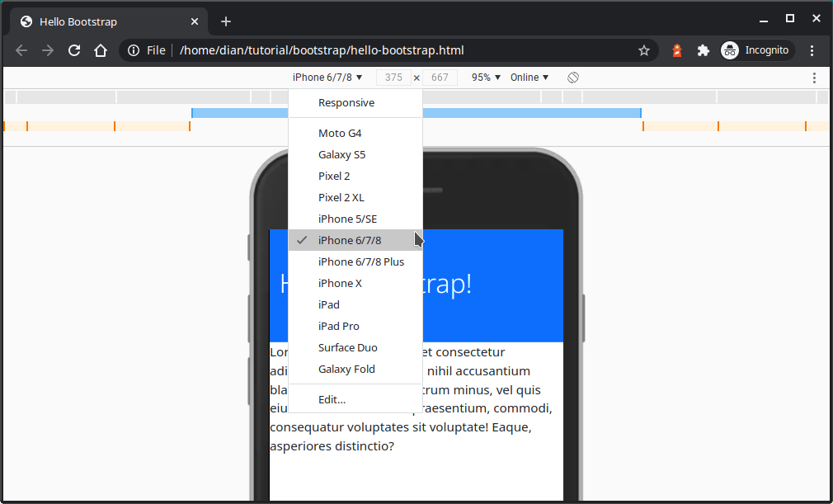Viewport: 833px width, 504px height.
Task: Go to the home page icon
Action: 101,50
